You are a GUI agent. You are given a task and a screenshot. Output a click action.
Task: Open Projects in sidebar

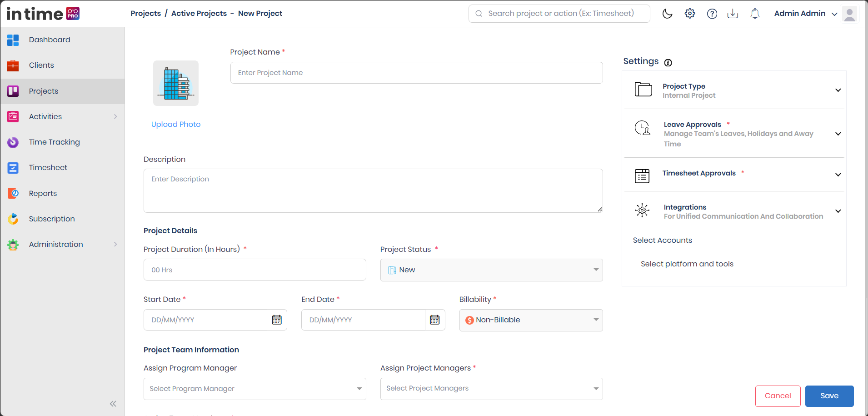(x=63, y=91)
